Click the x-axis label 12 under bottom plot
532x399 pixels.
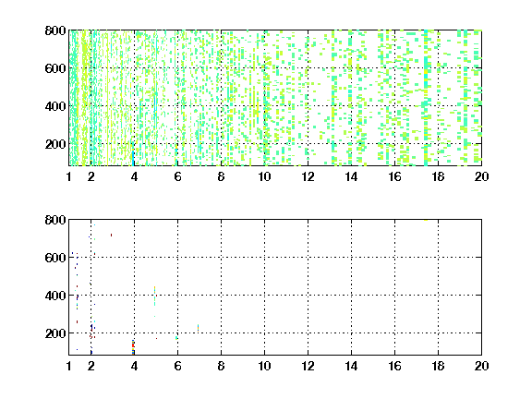click(308, 366)
